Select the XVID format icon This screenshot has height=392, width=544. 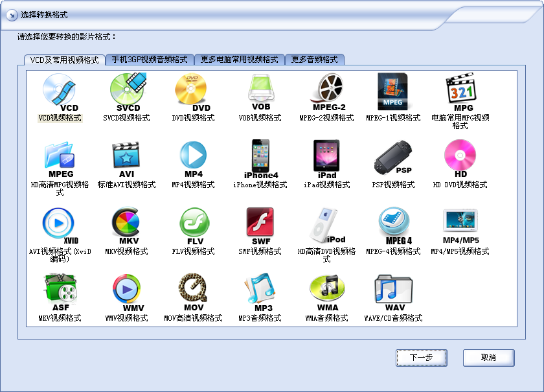tap(60, 226)
